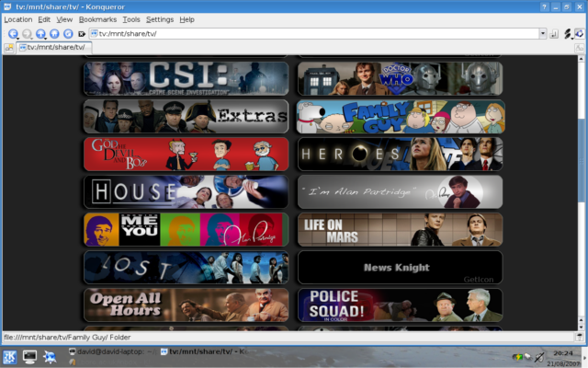Clear the location bar with the black clear icon

click(82, 34)
